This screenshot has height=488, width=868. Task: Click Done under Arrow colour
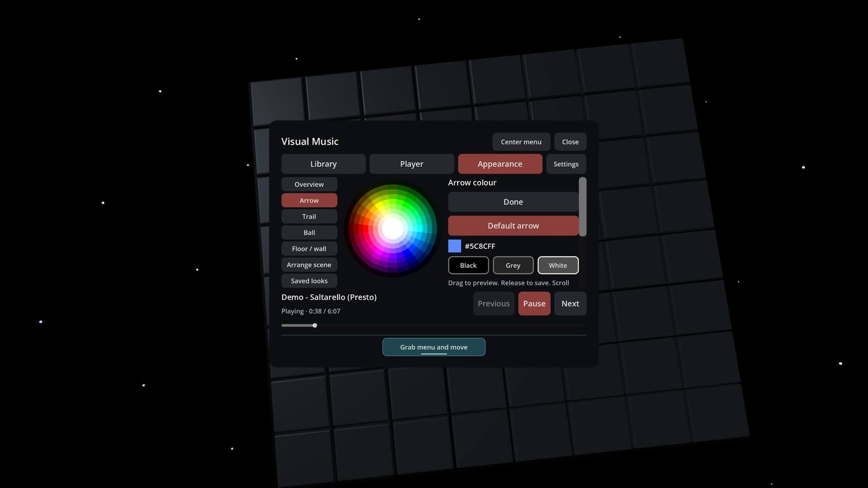click(x=513, y=202)
